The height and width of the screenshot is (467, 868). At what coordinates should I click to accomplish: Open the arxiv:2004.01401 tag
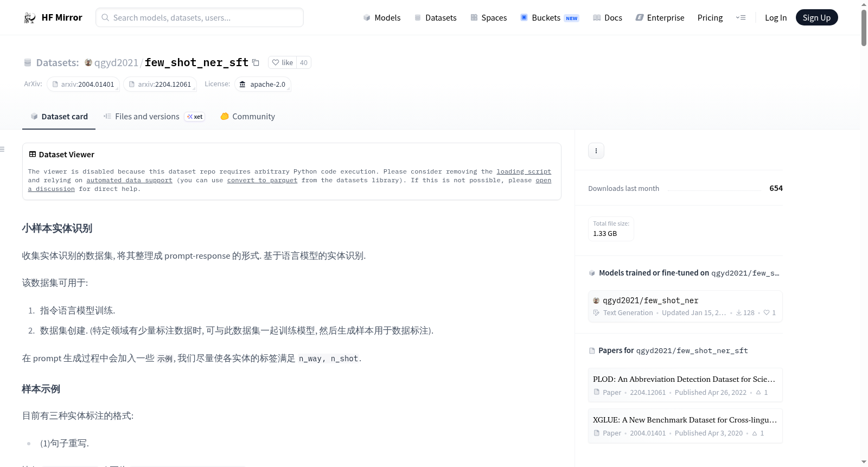pyautogui.click(x=83, y=84)
